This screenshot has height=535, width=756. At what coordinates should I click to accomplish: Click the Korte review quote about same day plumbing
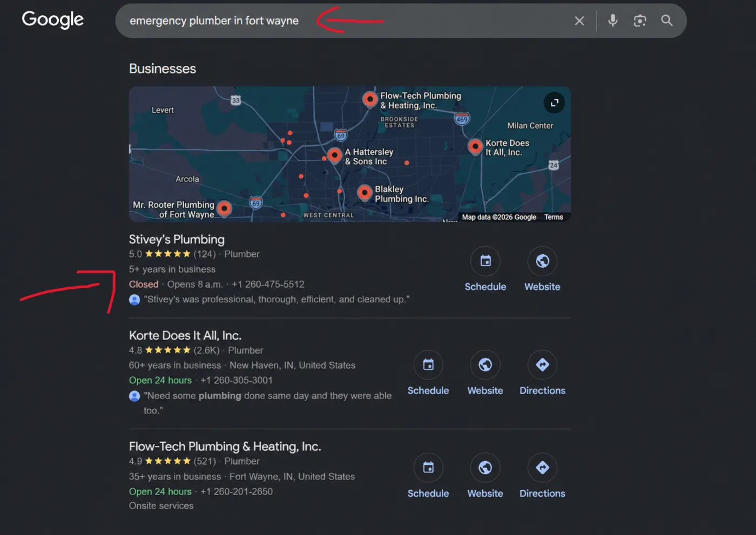[267, 403]
